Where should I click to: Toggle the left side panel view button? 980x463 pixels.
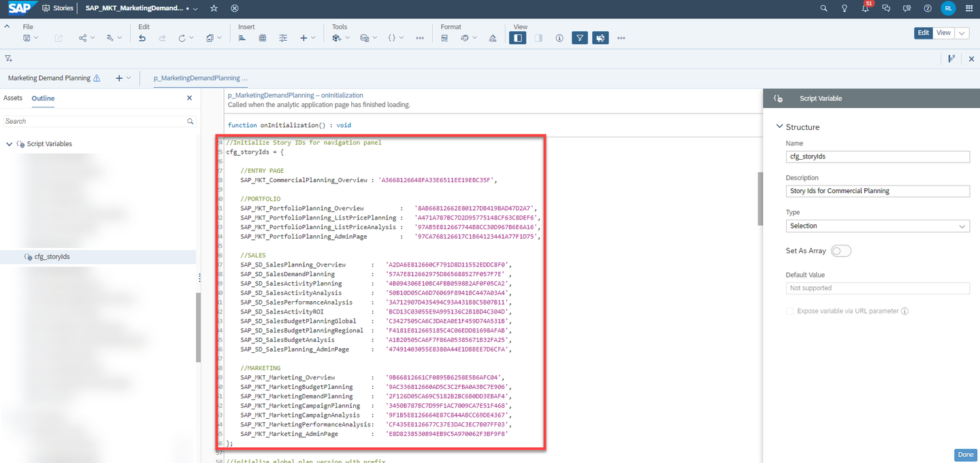518,38
